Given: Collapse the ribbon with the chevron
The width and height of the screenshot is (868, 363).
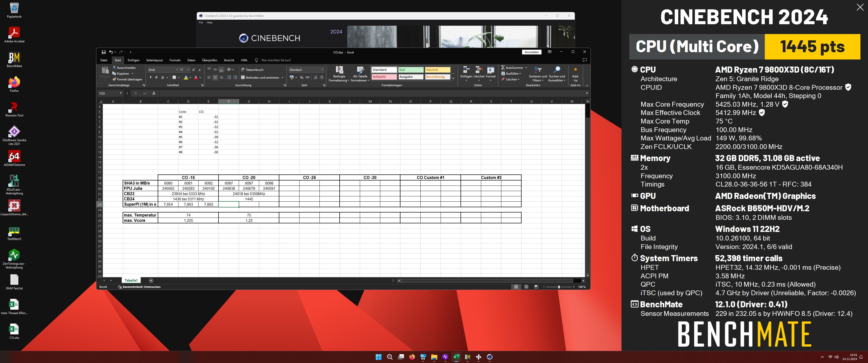Looking at the screenshot, I should click(587, 85).
